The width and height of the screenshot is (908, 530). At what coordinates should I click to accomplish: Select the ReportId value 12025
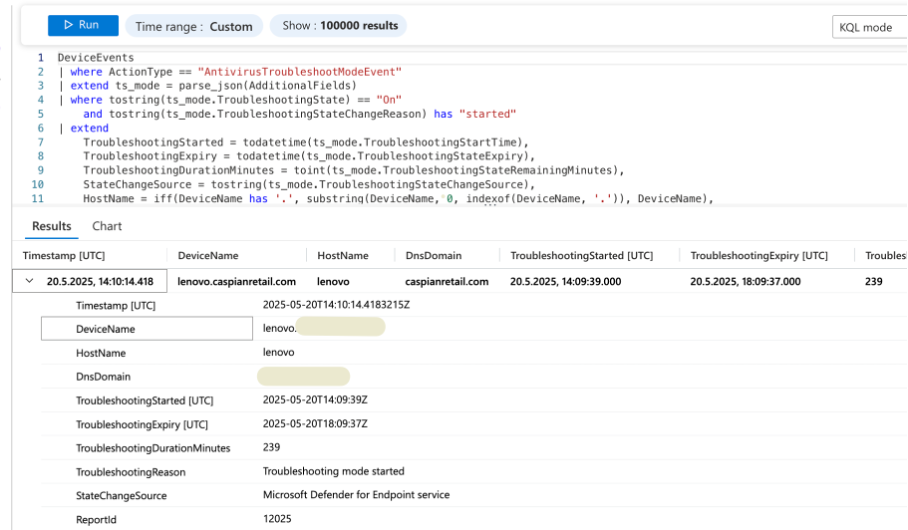277,518
